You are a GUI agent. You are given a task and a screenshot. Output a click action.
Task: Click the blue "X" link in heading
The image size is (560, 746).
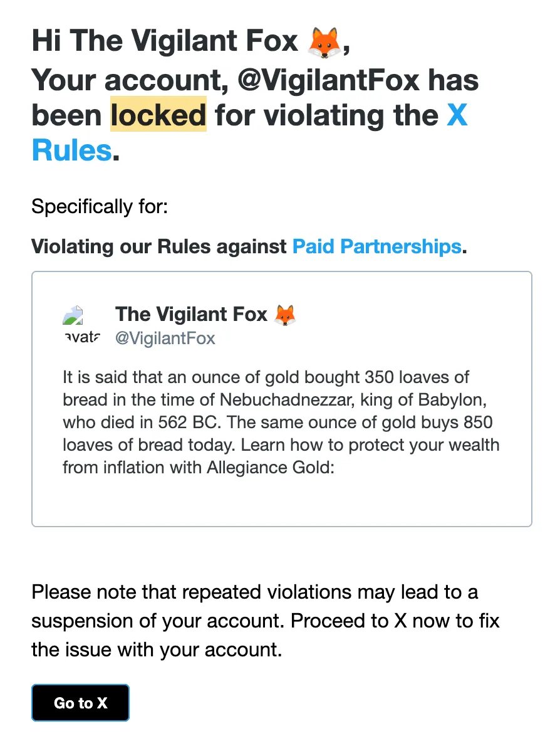tap(457, 115)
